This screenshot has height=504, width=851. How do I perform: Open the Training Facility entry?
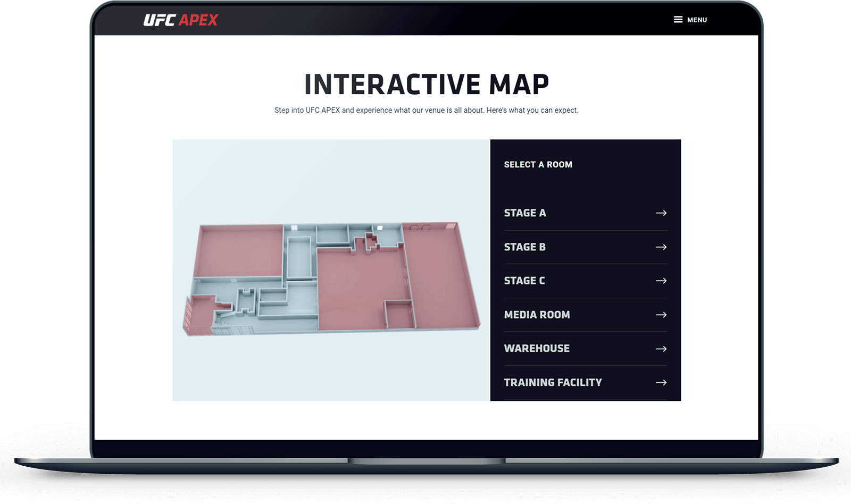coord(585,383)
